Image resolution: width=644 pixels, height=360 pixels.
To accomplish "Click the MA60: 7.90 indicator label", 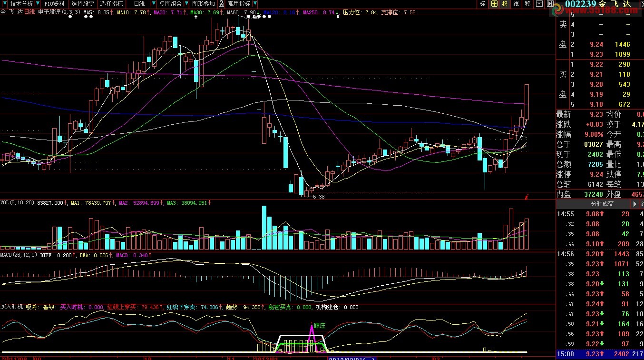I will point(242,12).
